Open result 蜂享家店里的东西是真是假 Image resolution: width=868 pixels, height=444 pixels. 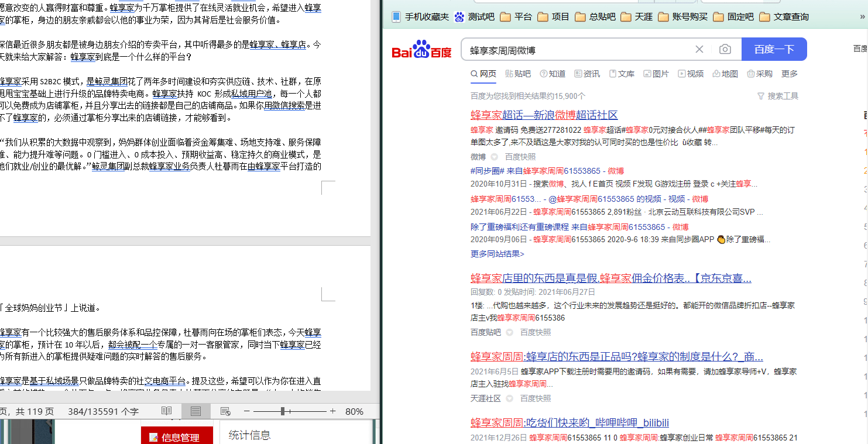click(x=611, y=278)
